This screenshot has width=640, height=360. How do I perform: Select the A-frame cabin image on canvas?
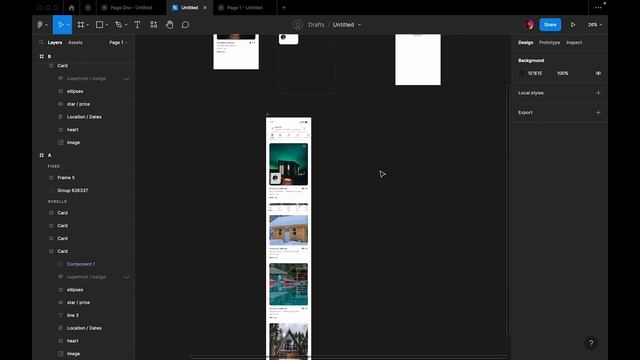click(289, 341)
